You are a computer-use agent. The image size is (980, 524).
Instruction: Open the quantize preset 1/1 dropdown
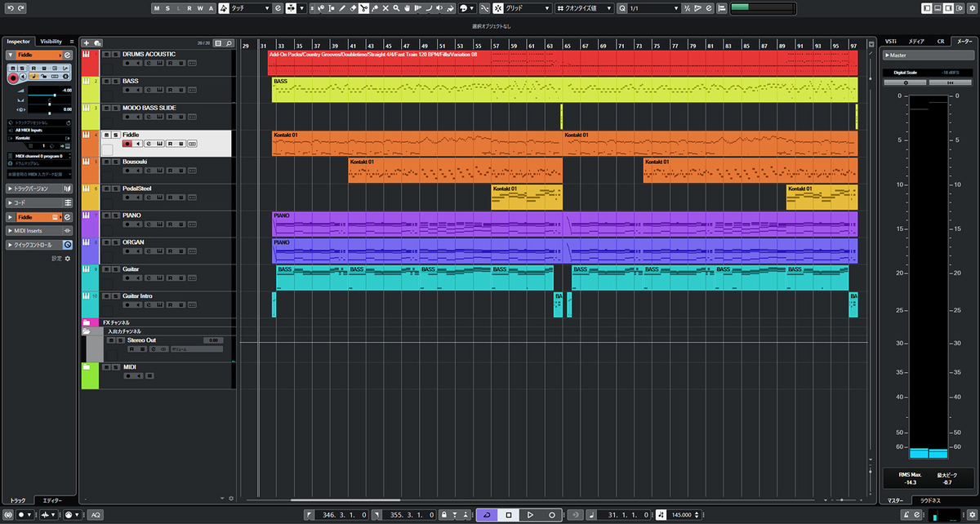pos(654,7)
